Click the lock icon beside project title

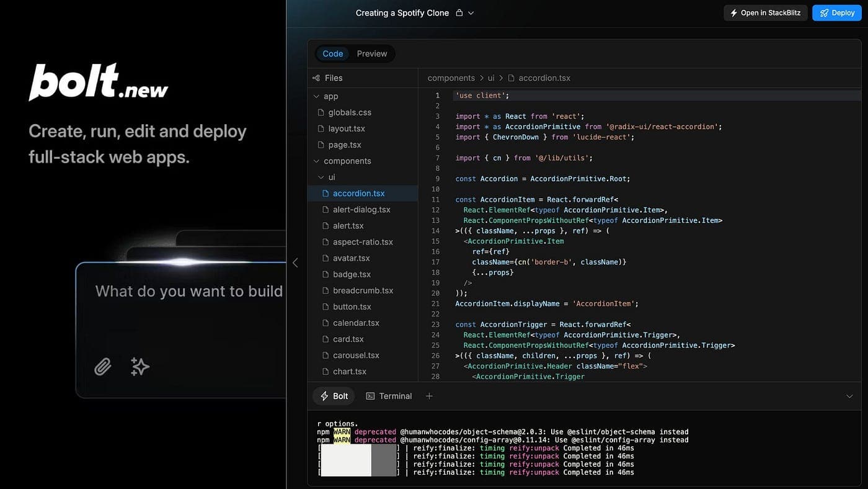coord(459,12)
